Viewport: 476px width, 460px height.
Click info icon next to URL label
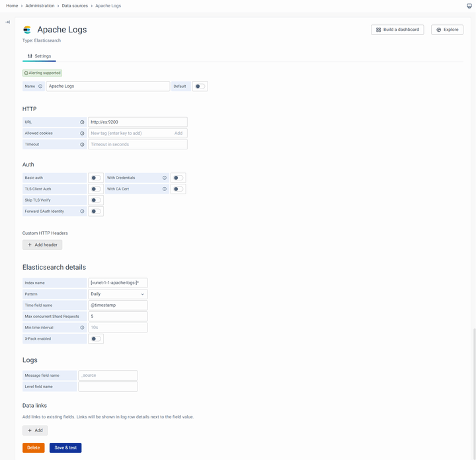[x=82, y=122]
